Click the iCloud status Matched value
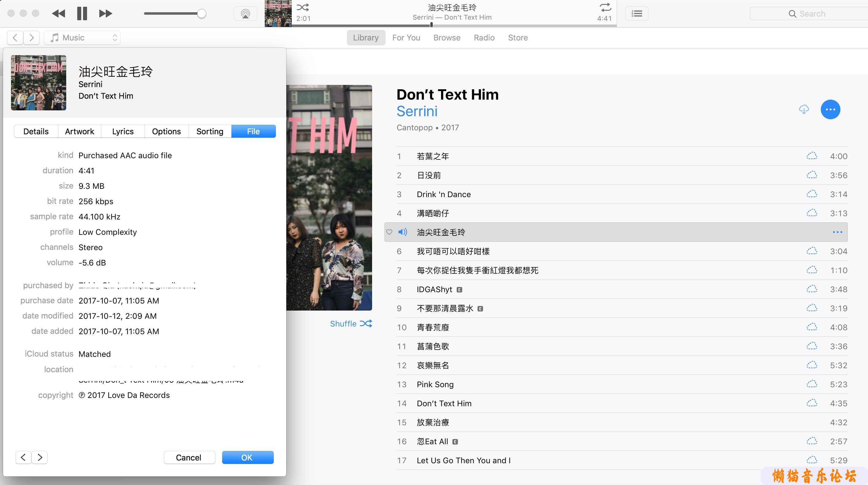This screenshot has height=485, width=868. [94, 354]
